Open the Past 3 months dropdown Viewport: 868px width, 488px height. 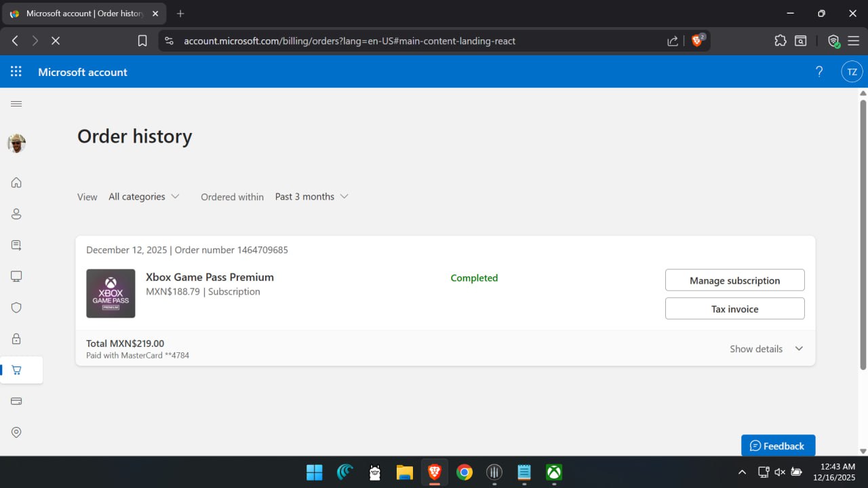311,197
